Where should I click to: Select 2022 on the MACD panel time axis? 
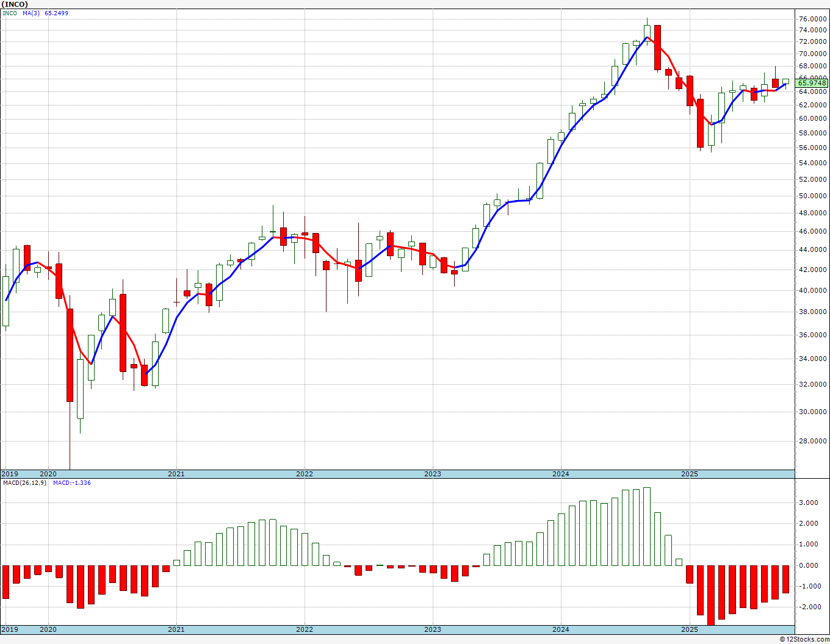[x=304, y=629]
